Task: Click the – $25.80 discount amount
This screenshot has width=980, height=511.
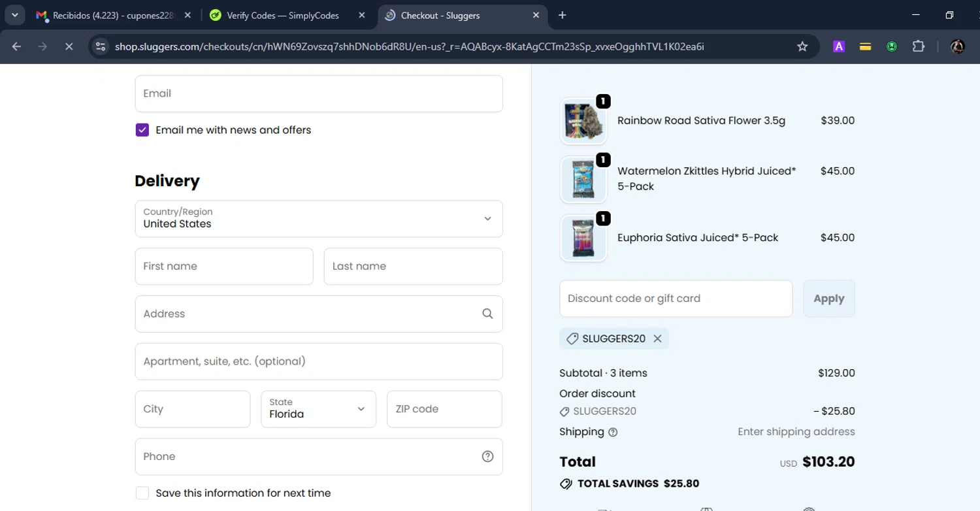Action: pos(834,412)
